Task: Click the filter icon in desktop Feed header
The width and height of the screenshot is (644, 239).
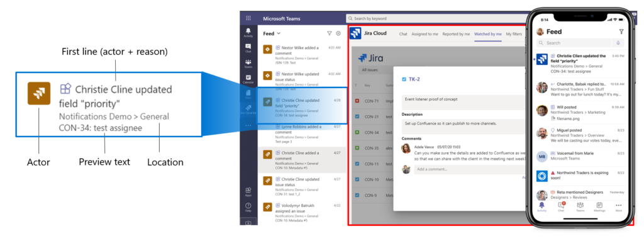Action: [x=330, y=34]
